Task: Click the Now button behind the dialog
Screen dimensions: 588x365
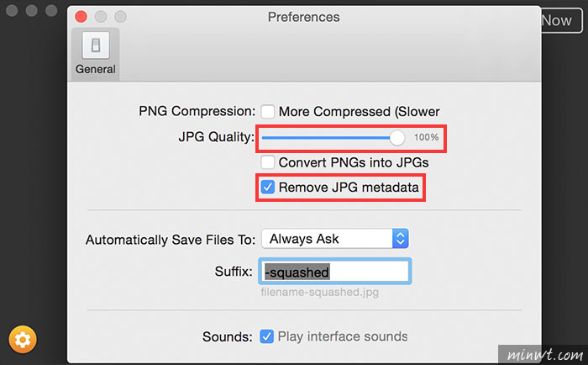Action: coord(561,21)
